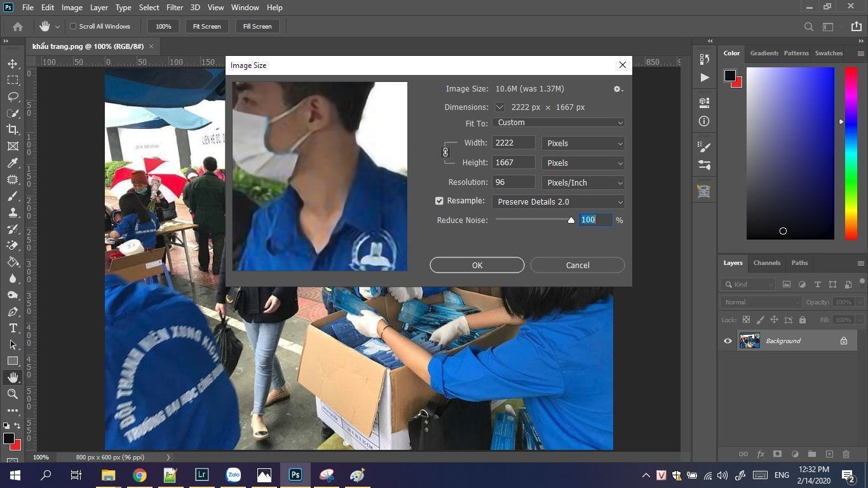This screenshot has height=488, width=868.
Task: Toggle the constrain proportions link icon
Action: click(x=445, y=152)
